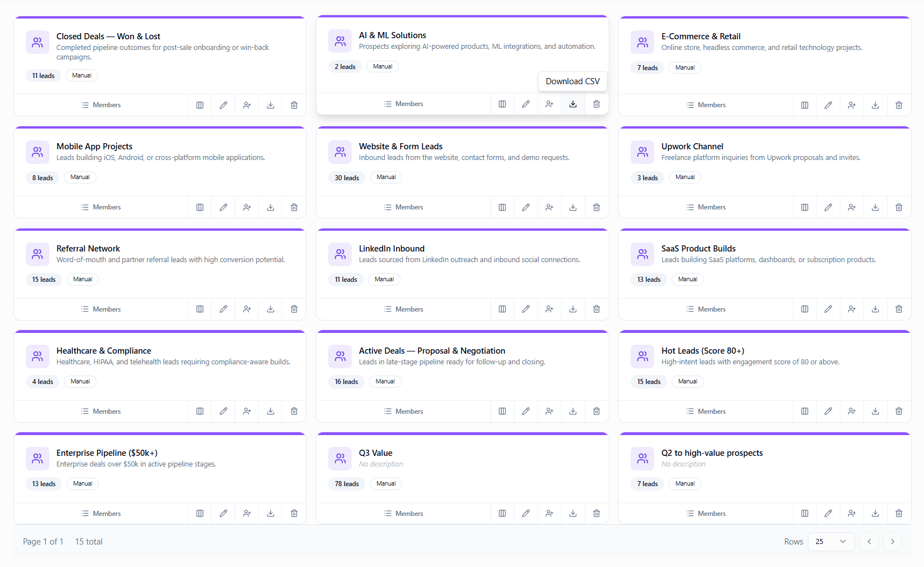Edit the E-Commerce & Retail list

click(x=828, y=105)
